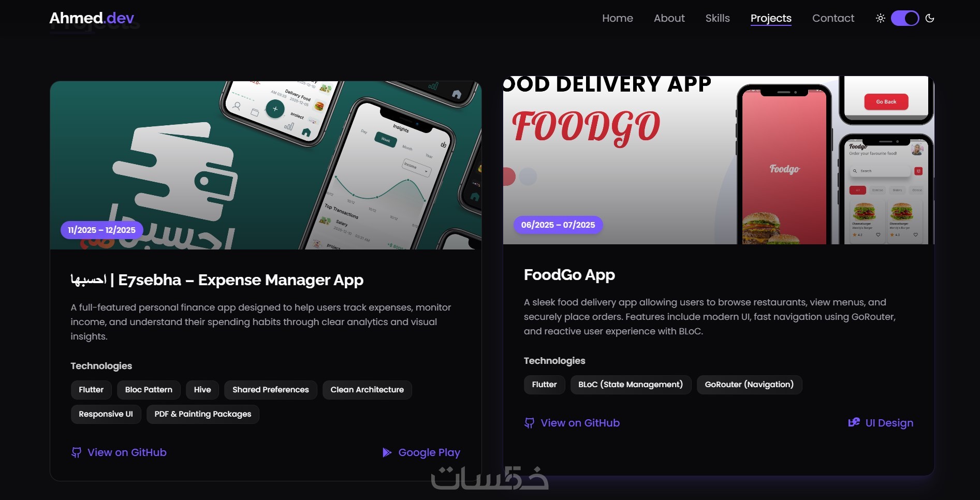This screenshot has width=980, height=500.
Task: Select the Projects nav link
Action: 771,18
